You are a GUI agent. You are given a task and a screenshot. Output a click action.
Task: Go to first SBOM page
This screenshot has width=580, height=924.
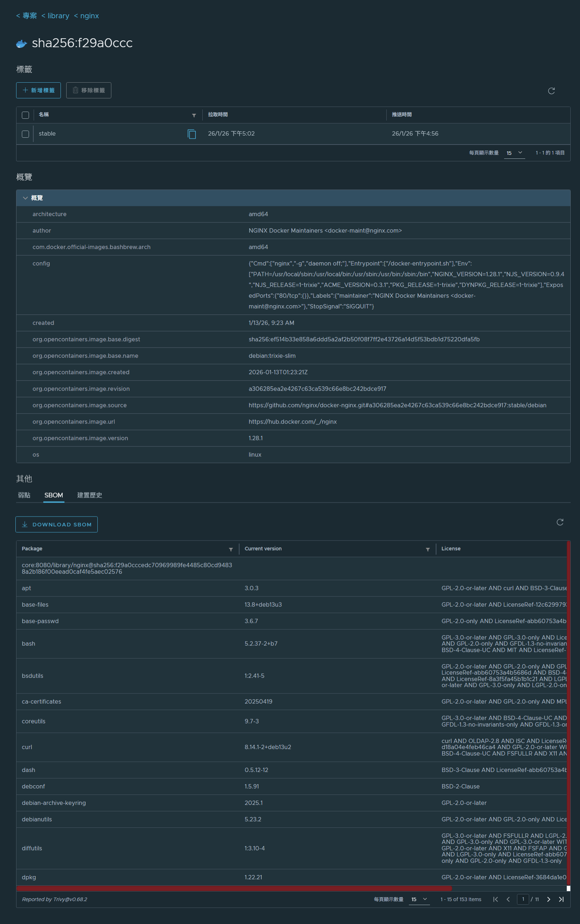pyautogui.click(x=496, y=899)
